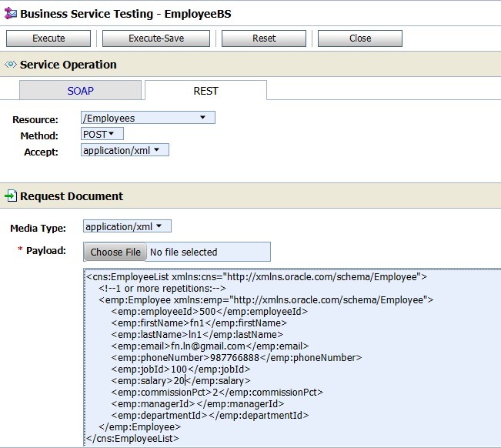The image size is (501, 448).
Task: Reset the test form
Action: pos(264,38)
